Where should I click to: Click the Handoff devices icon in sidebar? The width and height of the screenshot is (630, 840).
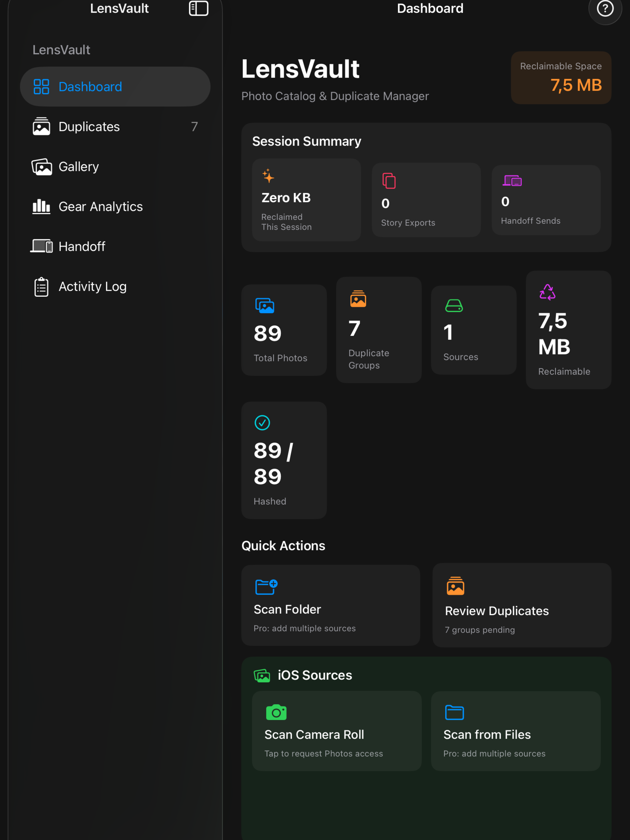pyautogui.click(x=42, y=246)
